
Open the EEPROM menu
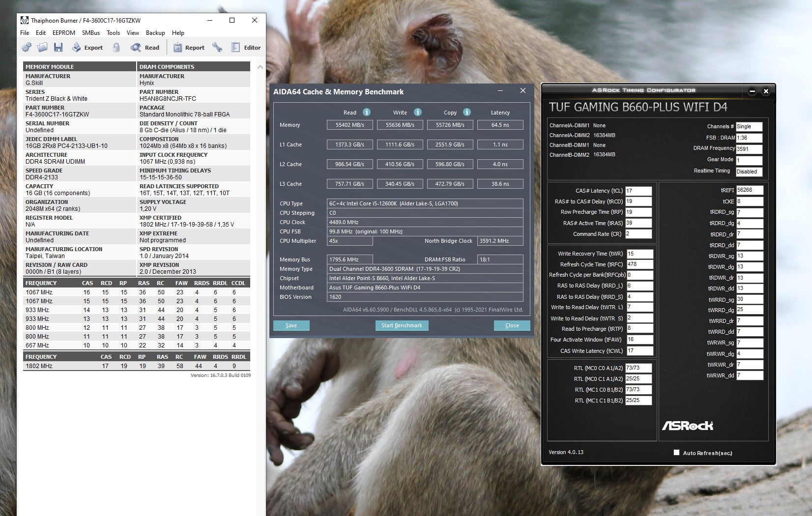click(64, 33)
